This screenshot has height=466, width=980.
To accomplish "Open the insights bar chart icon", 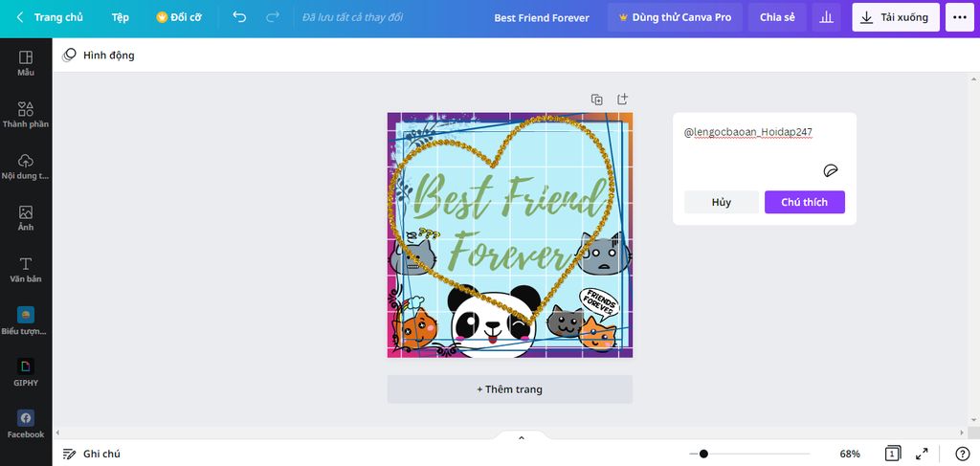I will [826, 17].
